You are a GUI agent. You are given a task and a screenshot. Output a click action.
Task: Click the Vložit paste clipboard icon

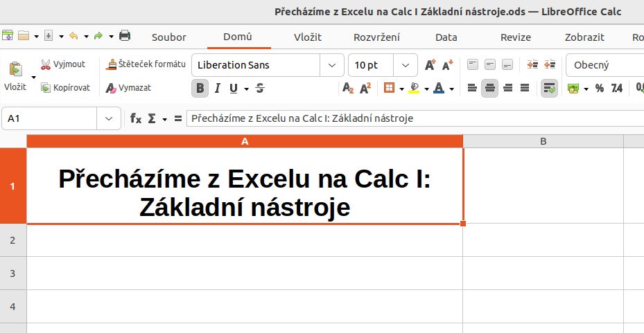pos(16,69)
